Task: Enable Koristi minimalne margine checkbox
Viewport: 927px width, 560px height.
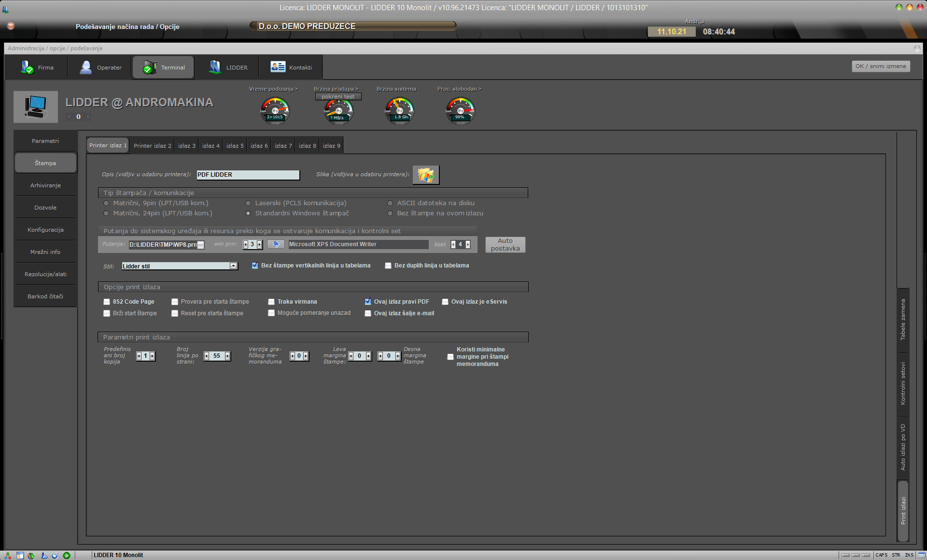Action: [x=450, y=357]
